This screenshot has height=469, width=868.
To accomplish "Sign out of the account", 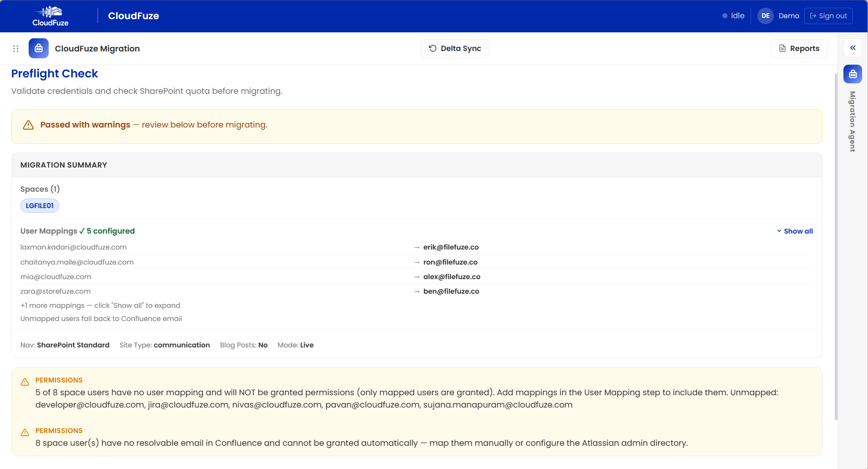I will click(828, 16).
